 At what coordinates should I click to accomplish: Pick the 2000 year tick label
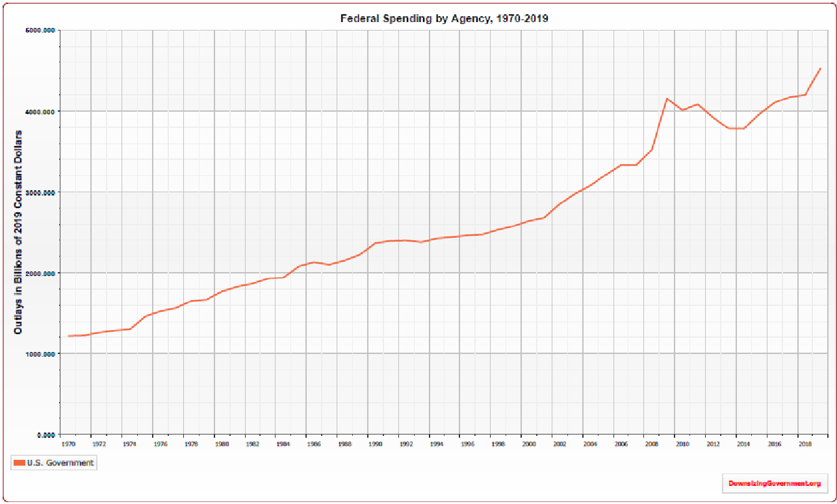[528, 444]
